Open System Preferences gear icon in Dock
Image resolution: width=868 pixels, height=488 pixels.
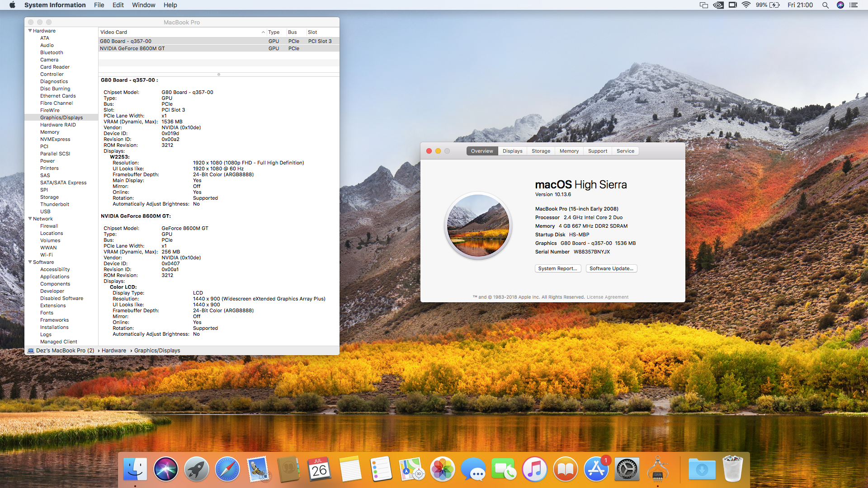(x=627, y=469)
